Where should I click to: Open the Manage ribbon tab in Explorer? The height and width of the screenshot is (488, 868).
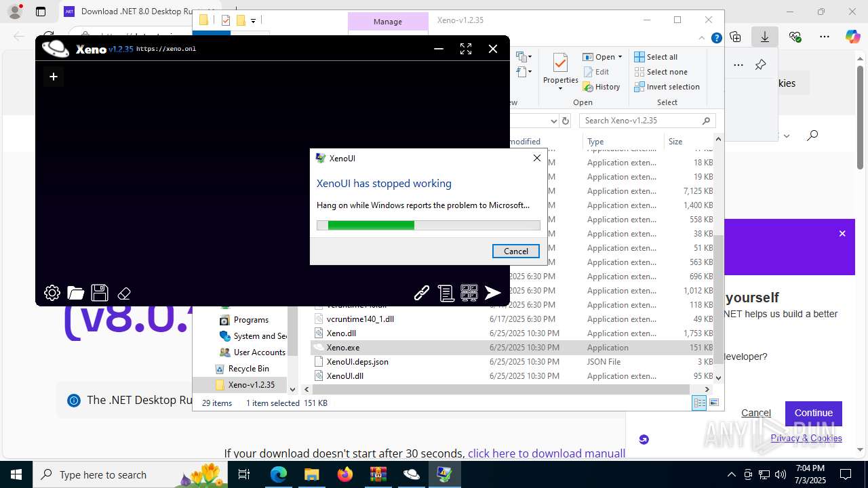(388, 22)
